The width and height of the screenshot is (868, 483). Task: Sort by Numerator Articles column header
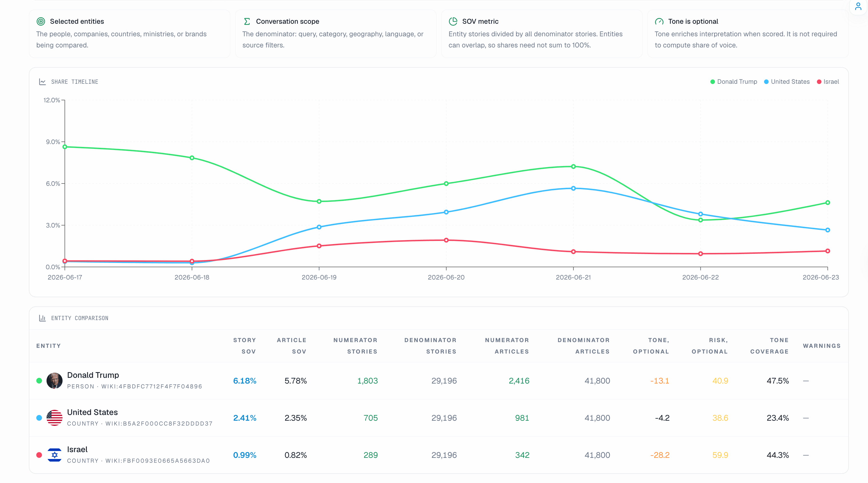click(507, 345)
